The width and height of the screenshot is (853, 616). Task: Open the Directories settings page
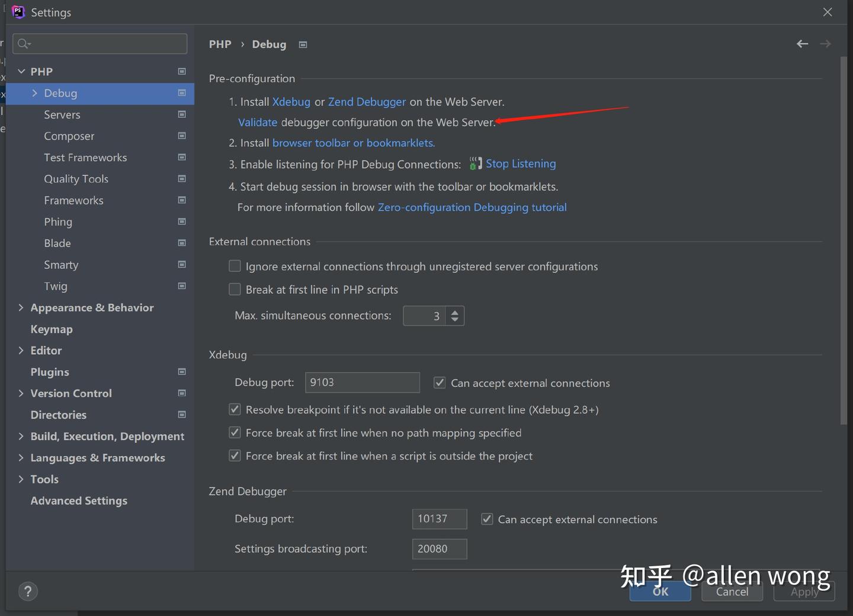pos(59,415)
